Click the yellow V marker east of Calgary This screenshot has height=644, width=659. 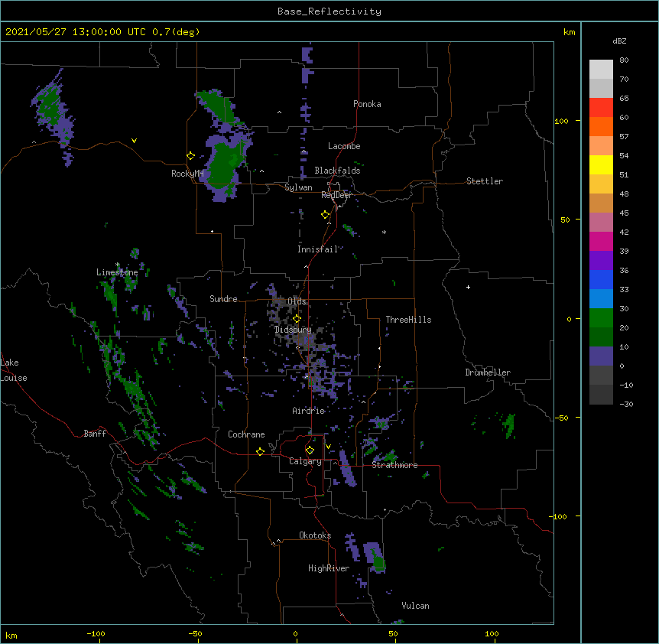pyautogui.click(x=328, y=447)
